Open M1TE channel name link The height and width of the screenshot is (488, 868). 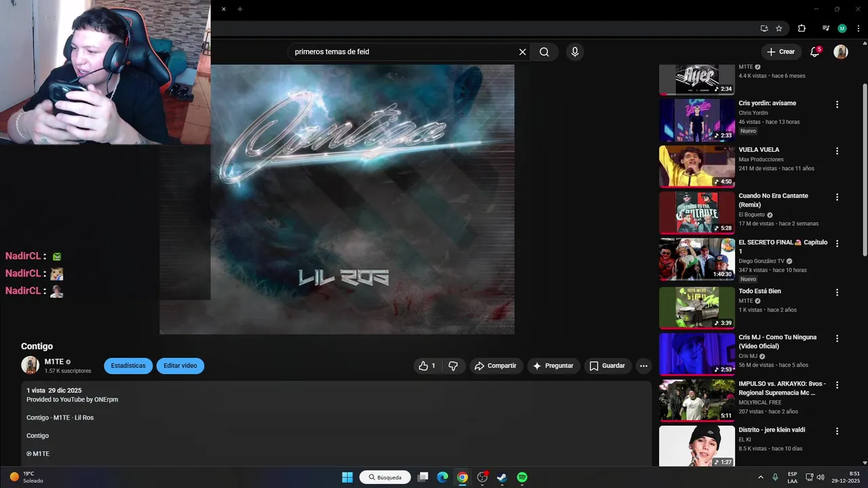[x=54, y=362]
